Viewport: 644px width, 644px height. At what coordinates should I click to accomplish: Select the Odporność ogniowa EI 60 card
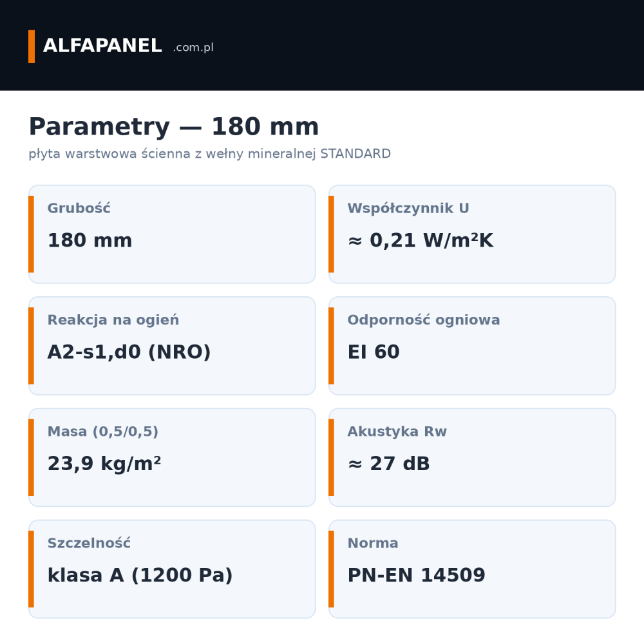472,346
